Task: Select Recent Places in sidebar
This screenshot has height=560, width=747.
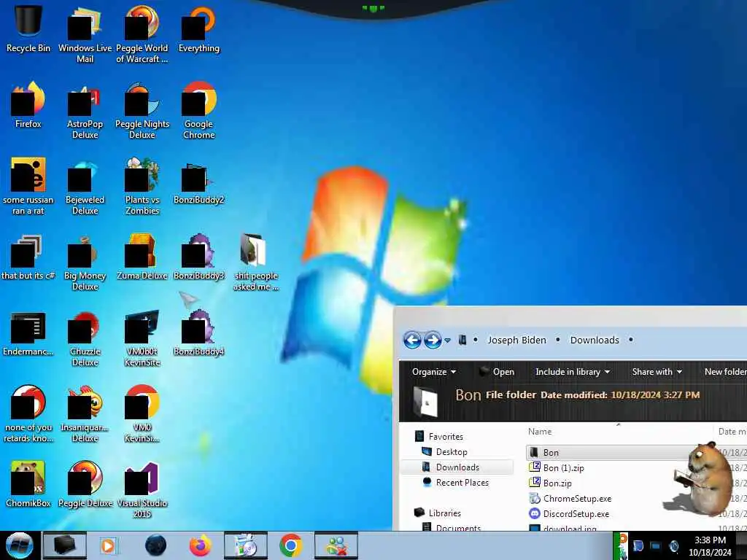Action: pyautogui.click(x=455, y=483)
